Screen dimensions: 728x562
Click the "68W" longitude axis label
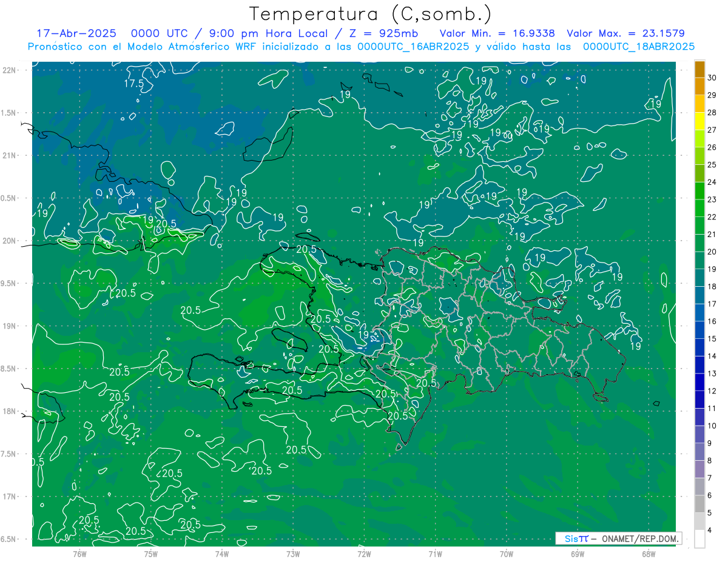point(649,554)
